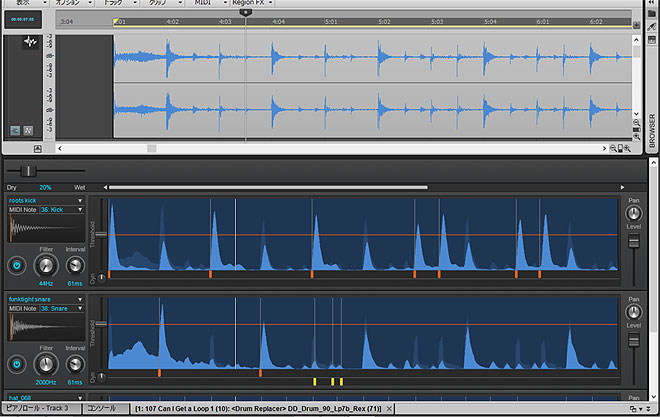
Task: Click the kick Dyn knob
Action: 101,278
